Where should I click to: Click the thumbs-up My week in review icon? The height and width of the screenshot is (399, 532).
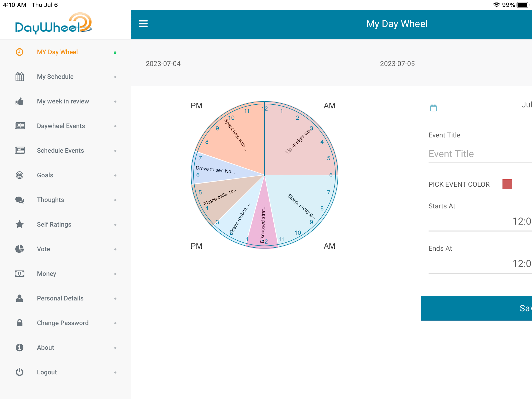pos(19,101)
